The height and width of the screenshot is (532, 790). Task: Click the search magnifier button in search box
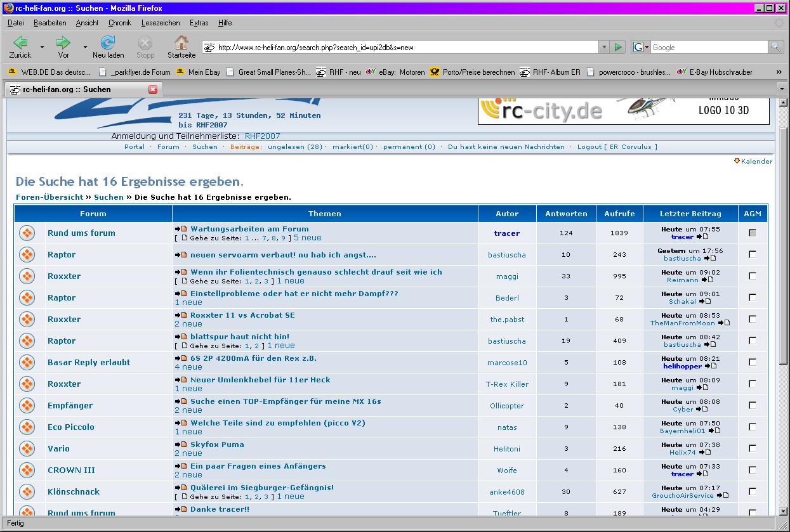(x=775, y=47)
